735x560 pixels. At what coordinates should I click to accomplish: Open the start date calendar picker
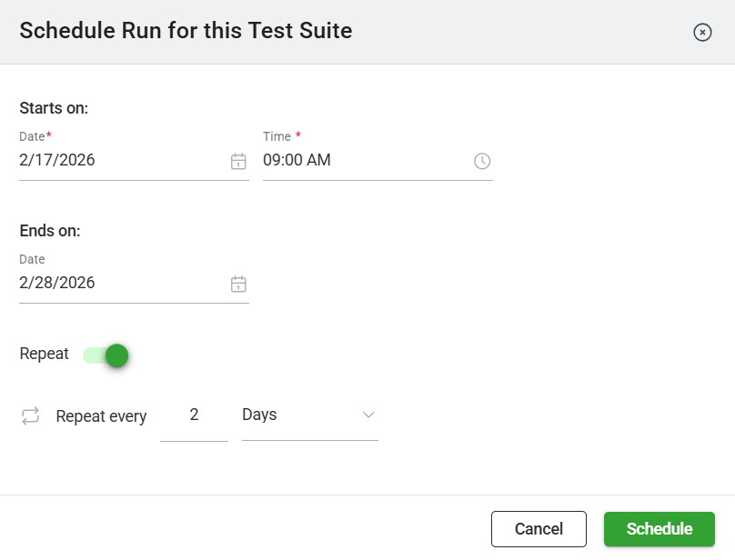pyautogui.click(x=238, y=161)
